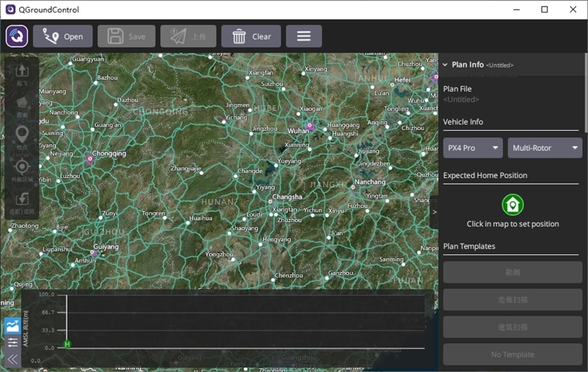Click Xiangfan on the map
Screen dimensions: 588x372
pyautogui.click(x=261, y=72)
